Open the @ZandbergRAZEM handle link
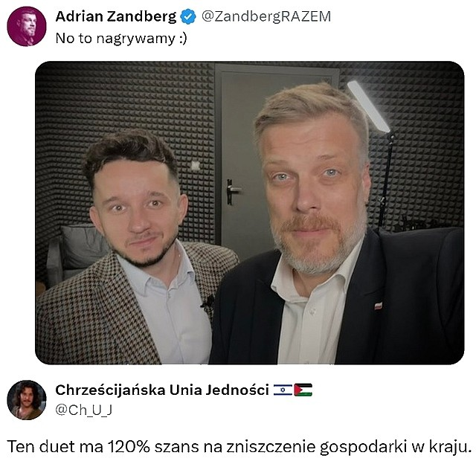This screenshot has height=464, width=476. pos(266,16)
